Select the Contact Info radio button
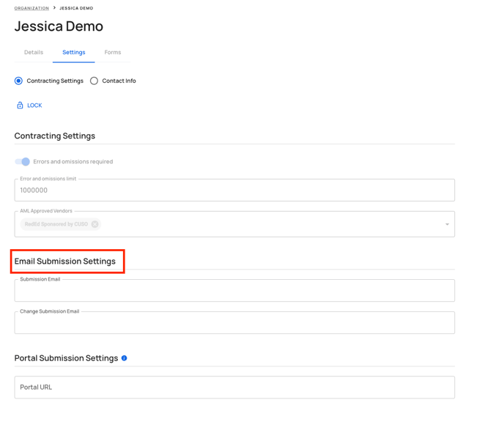The image size is (504, 430). point(94,81)
